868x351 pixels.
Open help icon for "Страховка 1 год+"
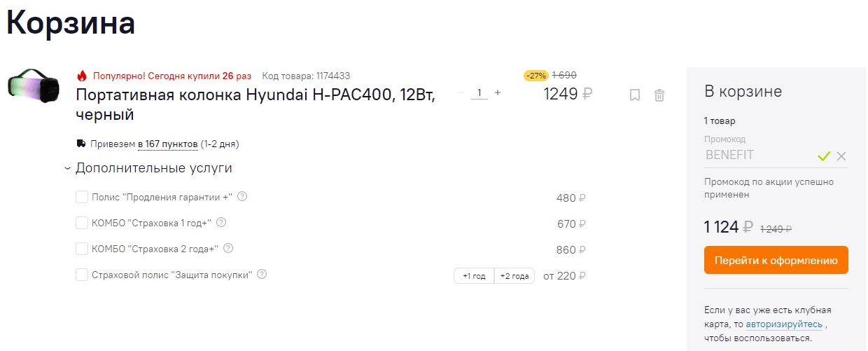point(221,223)
